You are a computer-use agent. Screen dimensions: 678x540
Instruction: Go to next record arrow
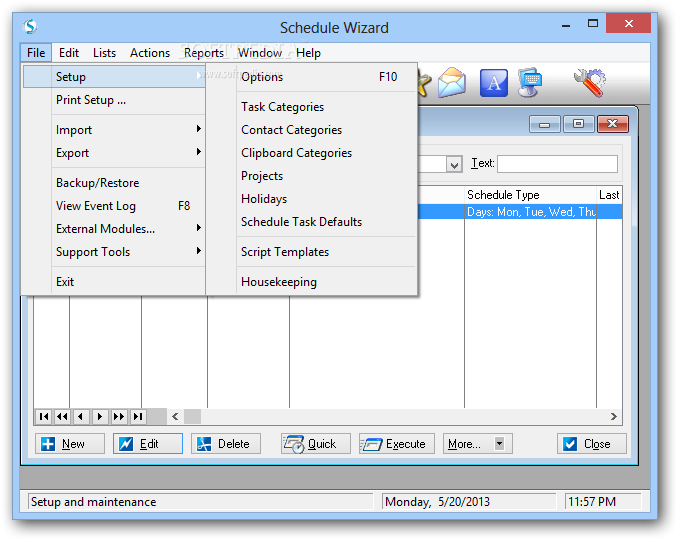pos(100,417)
